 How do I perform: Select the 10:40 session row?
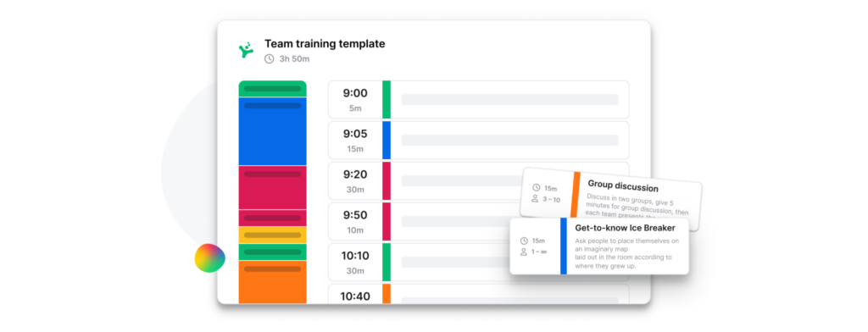(x=479, y=294)
